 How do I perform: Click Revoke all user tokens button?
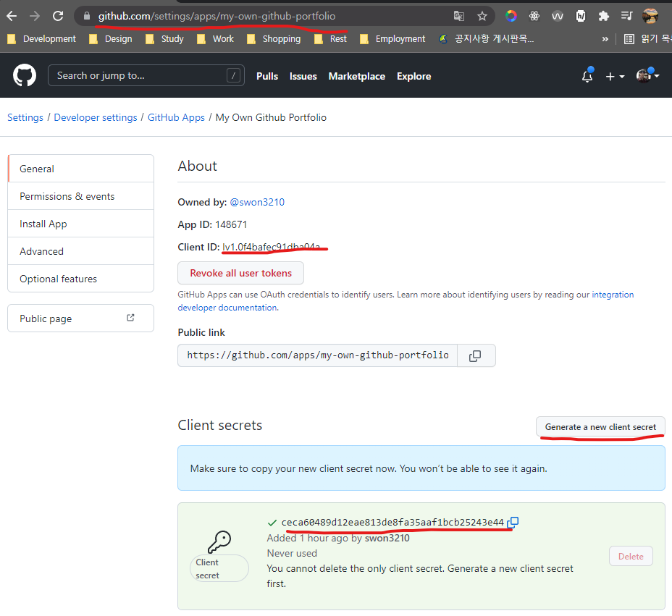coord(241,273)
